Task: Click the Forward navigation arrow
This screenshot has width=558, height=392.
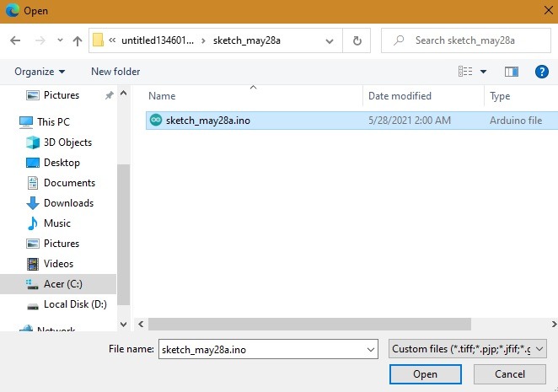Action: pos(40,40)
